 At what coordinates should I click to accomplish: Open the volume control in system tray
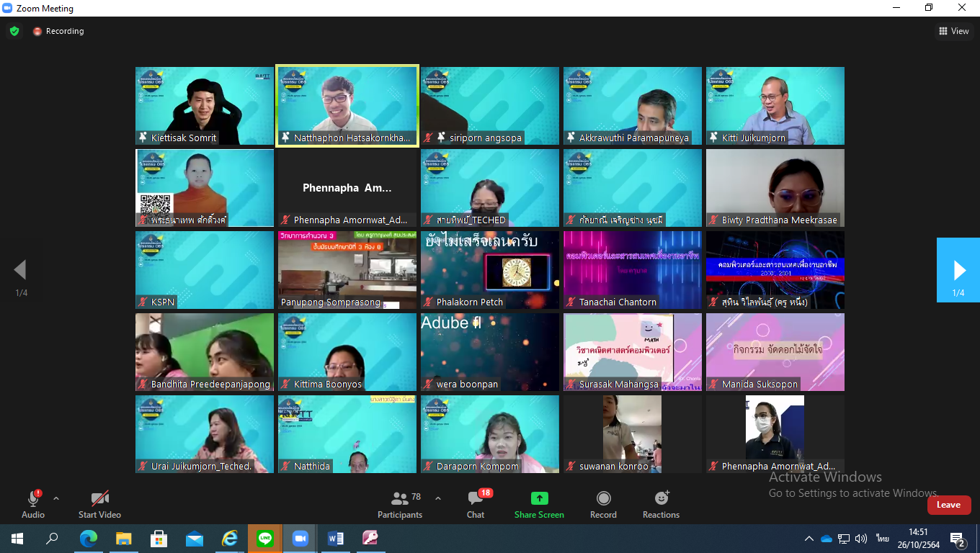tap(861, 539)
